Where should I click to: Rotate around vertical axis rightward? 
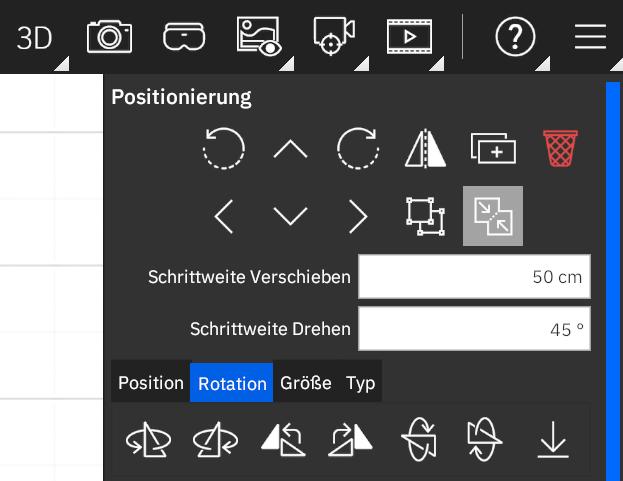pos(215,440)
